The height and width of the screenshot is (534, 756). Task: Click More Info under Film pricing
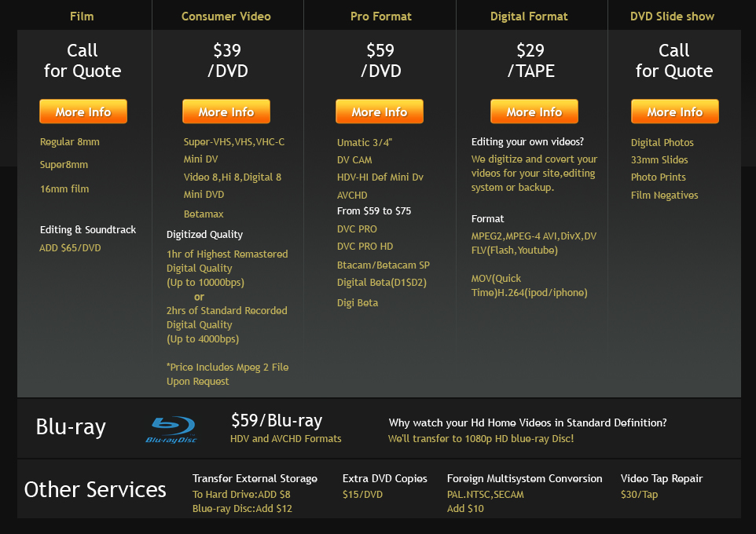[x=83, y=111]
